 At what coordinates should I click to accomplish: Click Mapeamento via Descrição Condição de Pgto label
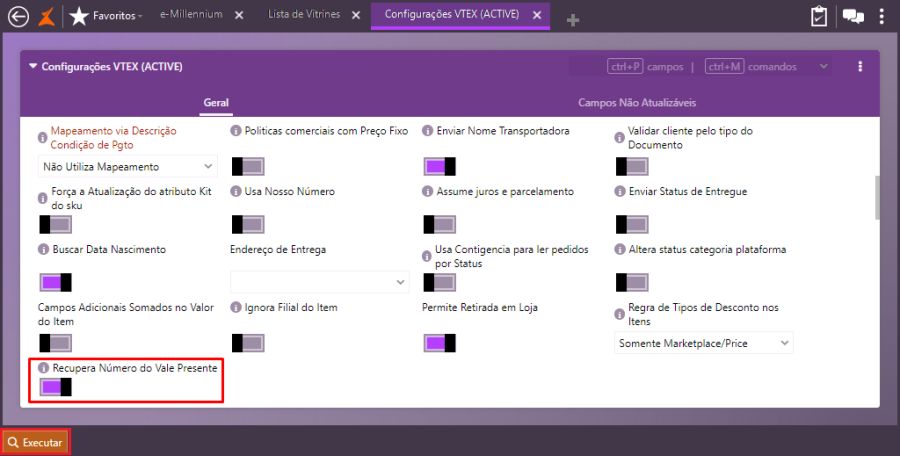click(114, 138)
